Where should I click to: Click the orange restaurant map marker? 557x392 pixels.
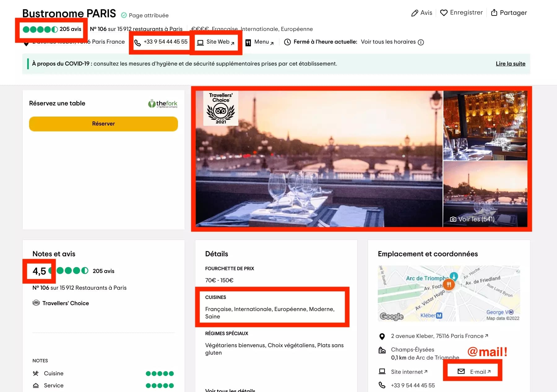coord(449,284)
